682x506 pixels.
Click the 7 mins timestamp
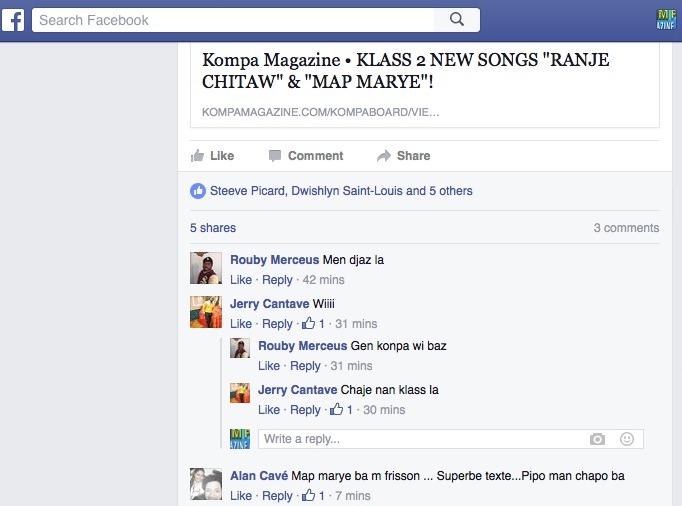[353, 496]
